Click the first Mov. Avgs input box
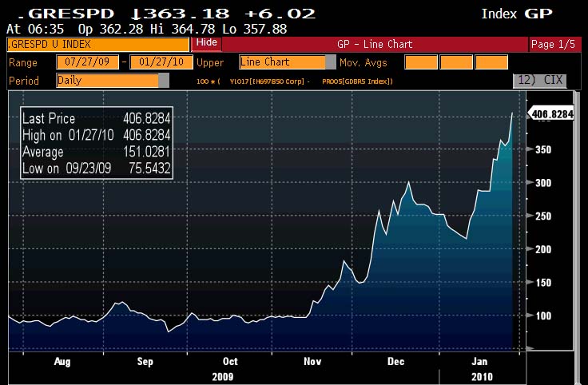588x385 pixels. 421,62
